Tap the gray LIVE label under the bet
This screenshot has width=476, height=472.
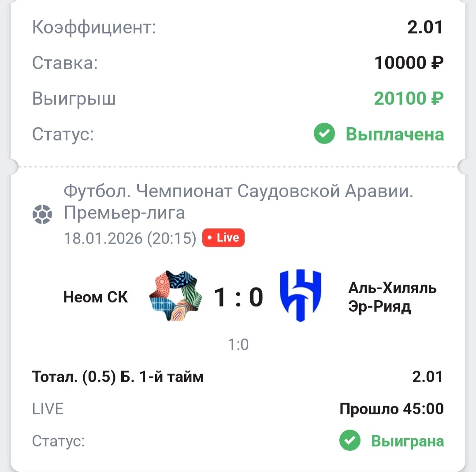coord(48,409)
